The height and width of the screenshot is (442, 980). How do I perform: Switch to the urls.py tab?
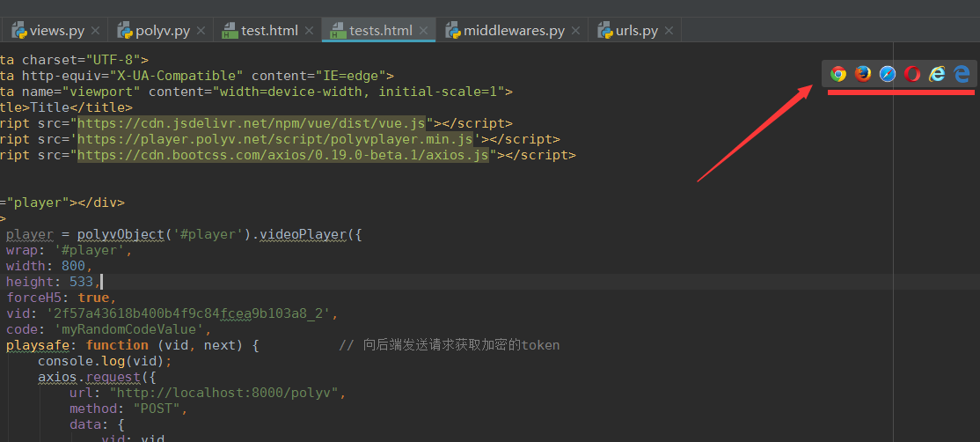(636, 30)
